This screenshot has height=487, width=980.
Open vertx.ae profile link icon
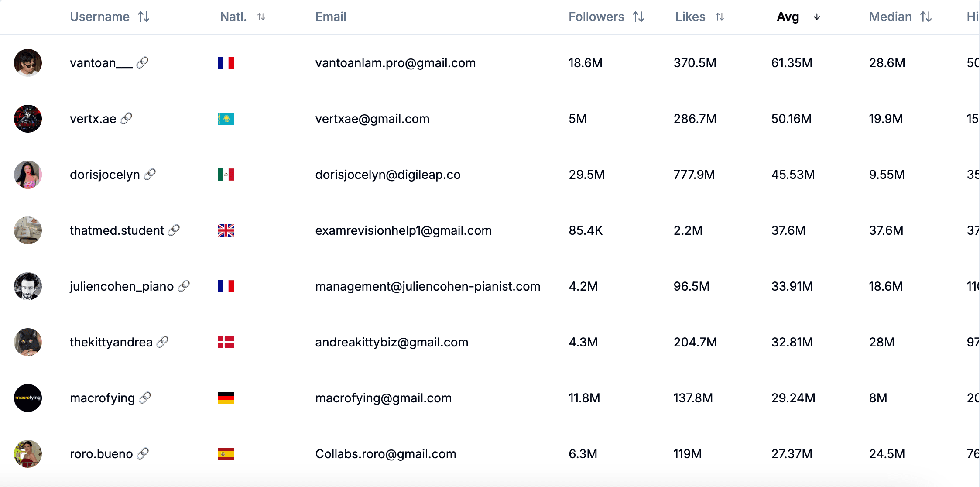pyautogui.click(x=126, y=119)
